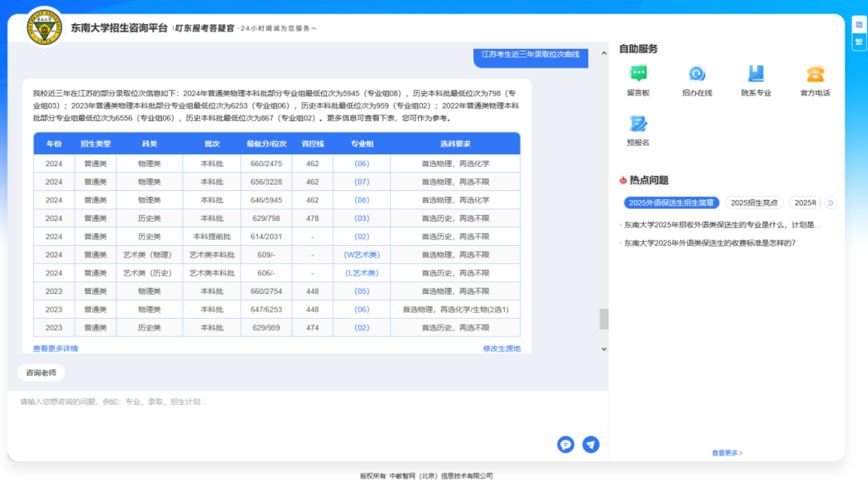Image resolution: width=868 pixels, height=481 pixels.
Task: Click the 热点问题 heading
Action: pos(649,180)
